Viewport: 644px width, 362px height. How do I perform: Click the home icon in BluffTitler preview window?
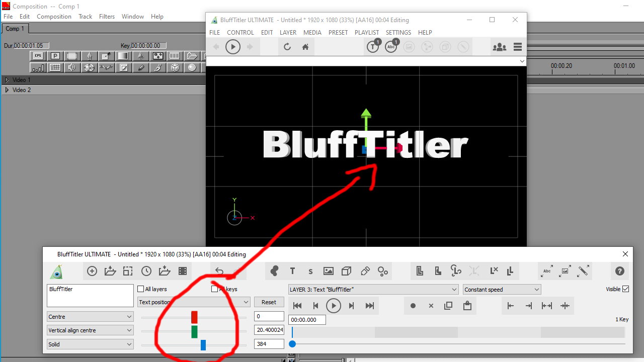click(305, 47)
